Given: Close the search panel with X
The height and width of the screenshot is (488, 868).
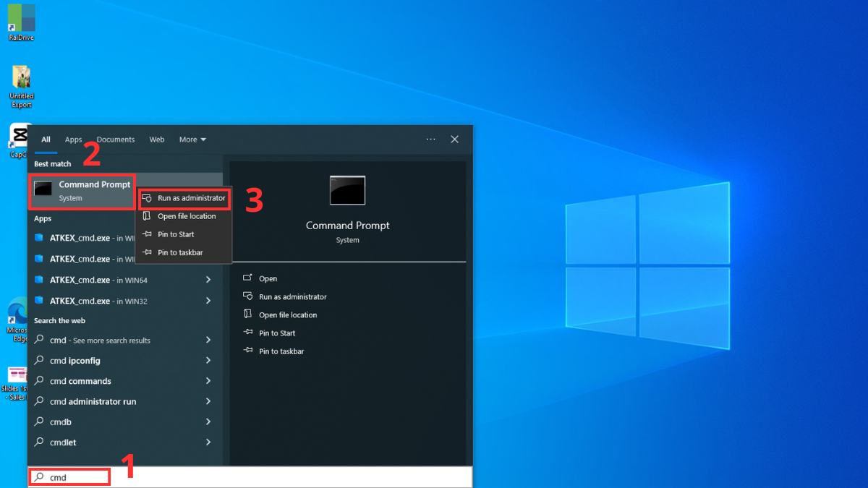Looking at the screenshot, I should (x=455, y=140).
